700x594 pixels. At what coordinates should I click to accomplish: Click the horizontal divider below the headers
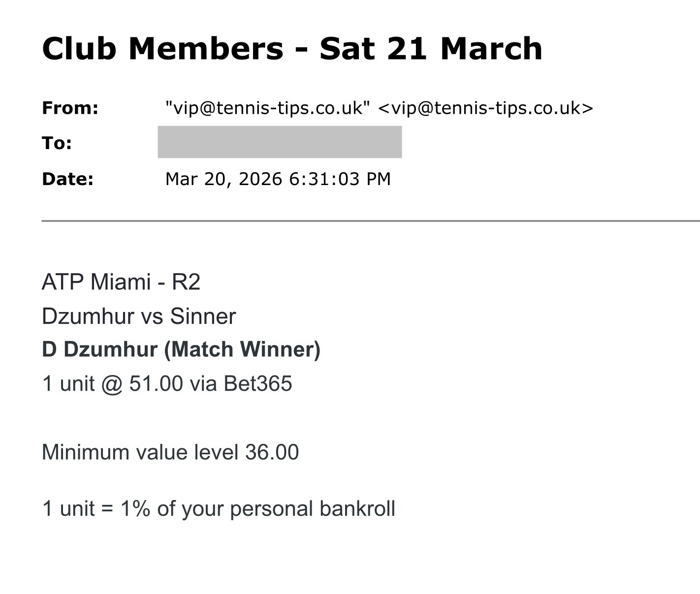tap(370, 221)
